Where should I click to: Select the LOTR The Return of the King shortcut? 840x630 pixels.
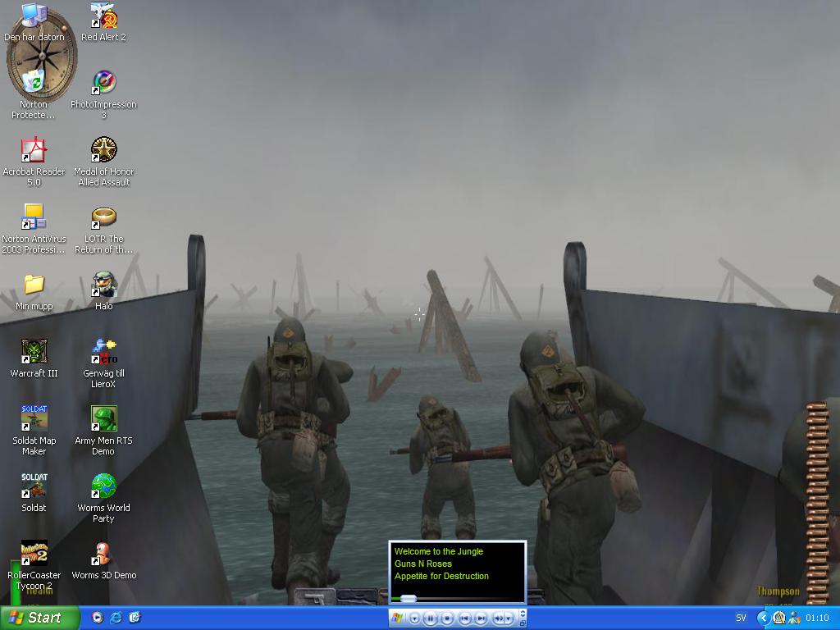click(103, 229)
